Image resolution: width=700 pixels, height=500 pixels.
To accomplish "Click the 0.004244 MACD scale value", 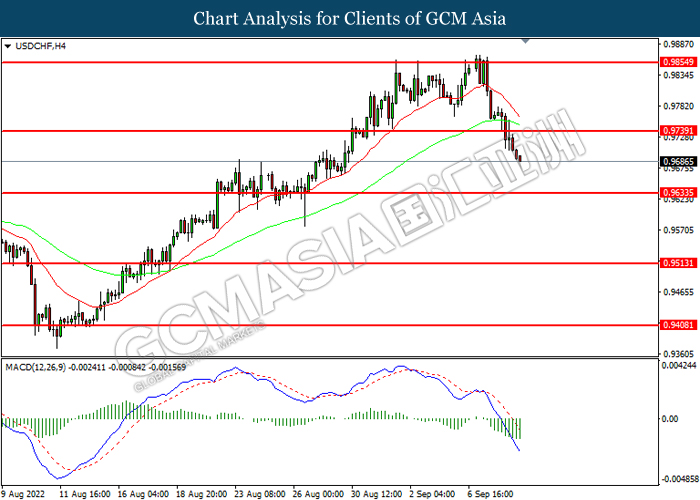I will (679, 365).
